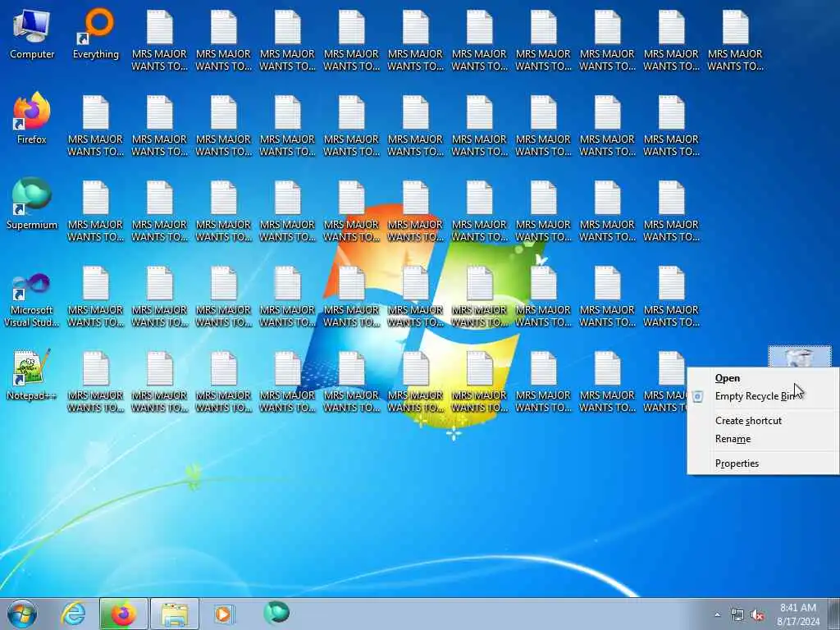Select the last text file in the Firefox row

[x=671, y=126]
